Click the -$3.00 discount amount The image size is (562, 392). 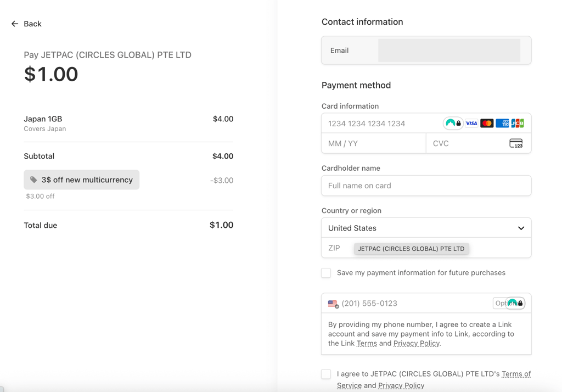(x=222, y=181)
